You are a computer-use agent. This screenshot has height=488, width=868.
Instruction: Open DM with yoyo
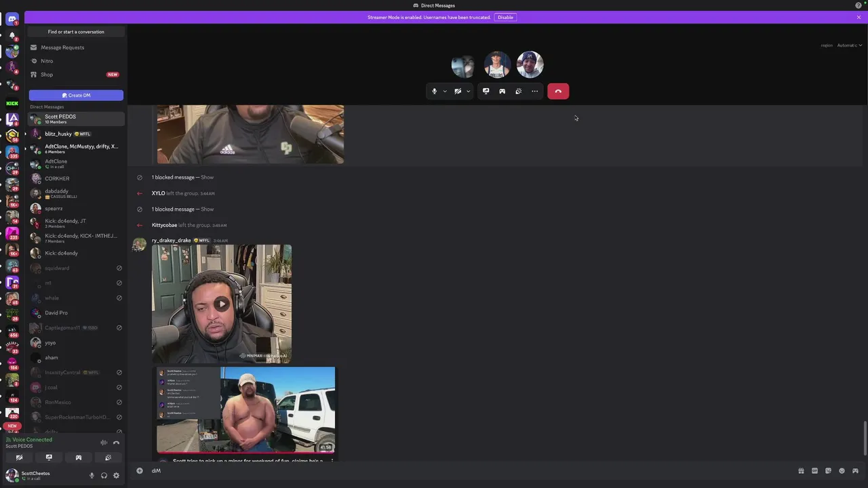tap(76, 342)
